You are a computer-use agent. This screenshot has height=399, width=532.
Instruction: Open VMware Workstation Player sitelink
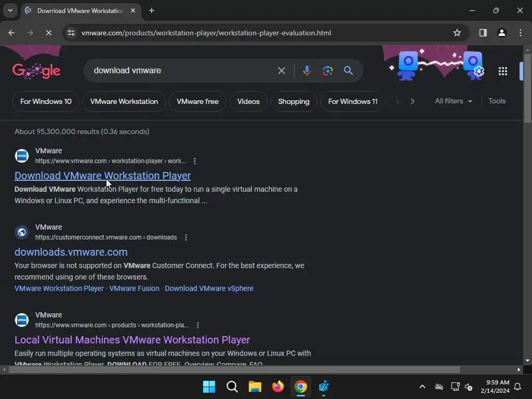[59, 288]
